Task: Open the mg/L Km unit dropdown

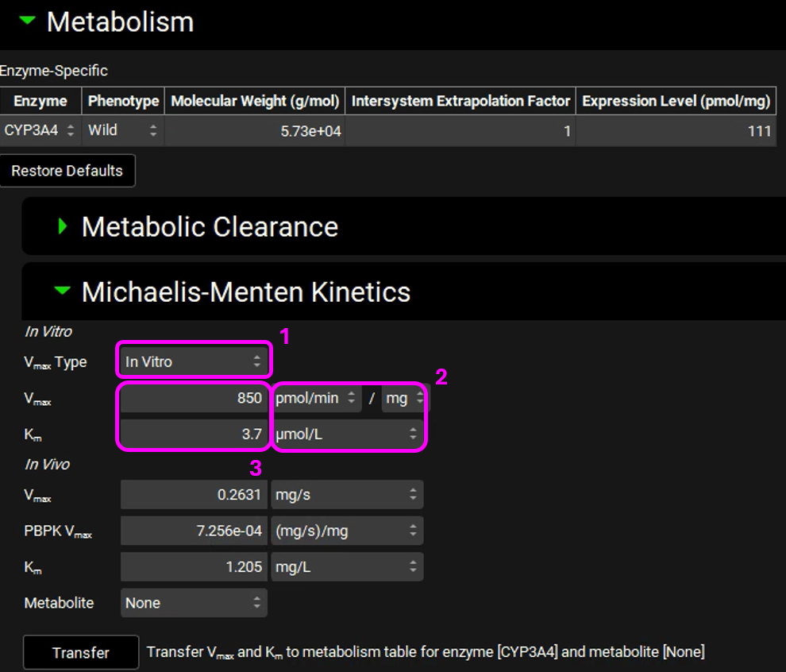Action: (347, 567)
